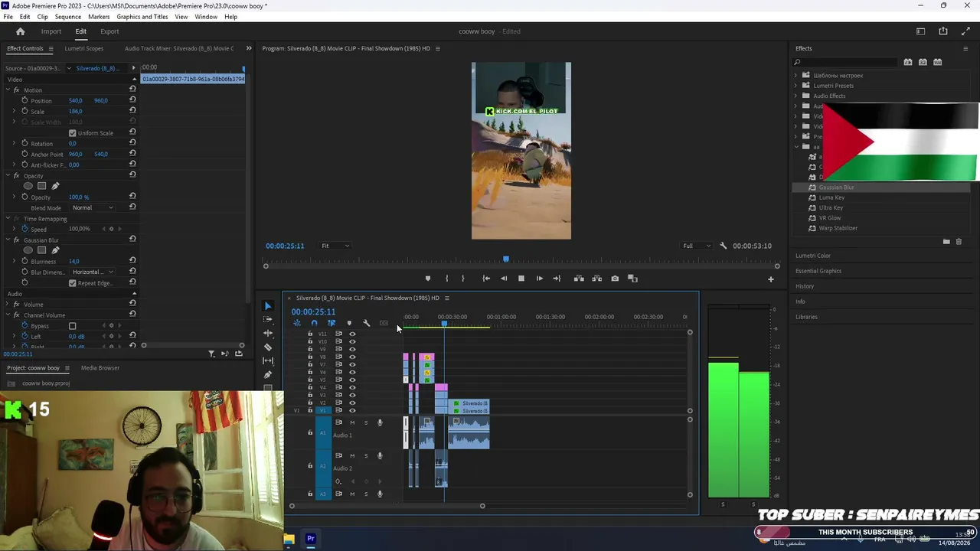The image size is (980, 551).
Task: Switch to the Media Browser tab
Action: coord(100,368)
